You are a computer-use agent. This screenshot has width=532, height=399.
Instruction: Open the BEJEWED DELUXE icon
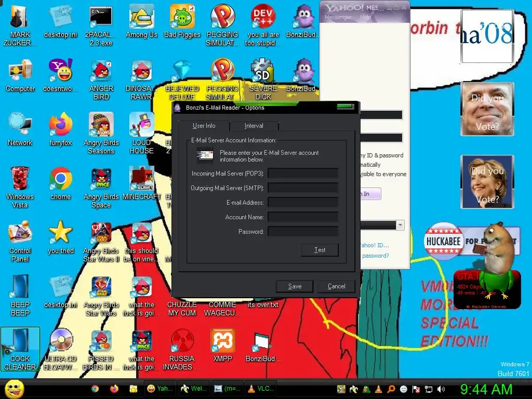pos(182,79)
